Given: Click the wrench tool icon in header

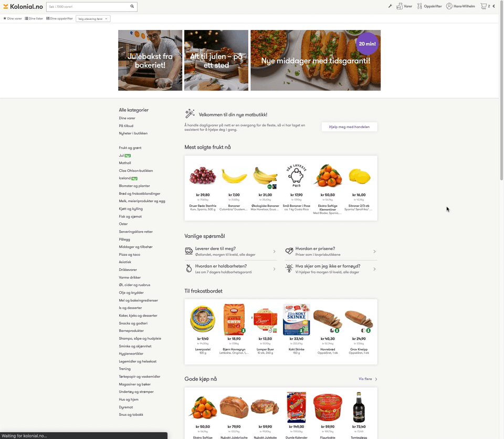Looking at the screenshot, I should 390,6.
